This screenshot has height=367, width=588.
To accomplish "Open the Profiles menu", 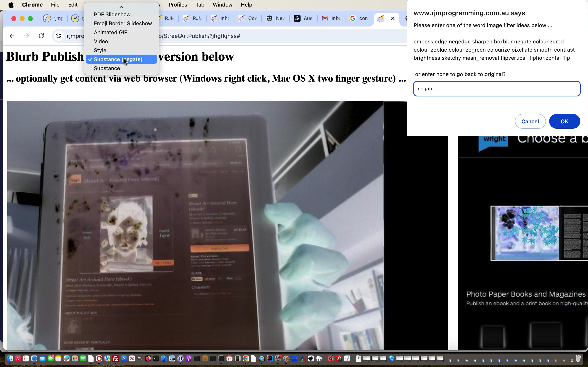I will [x=178, y=5].
